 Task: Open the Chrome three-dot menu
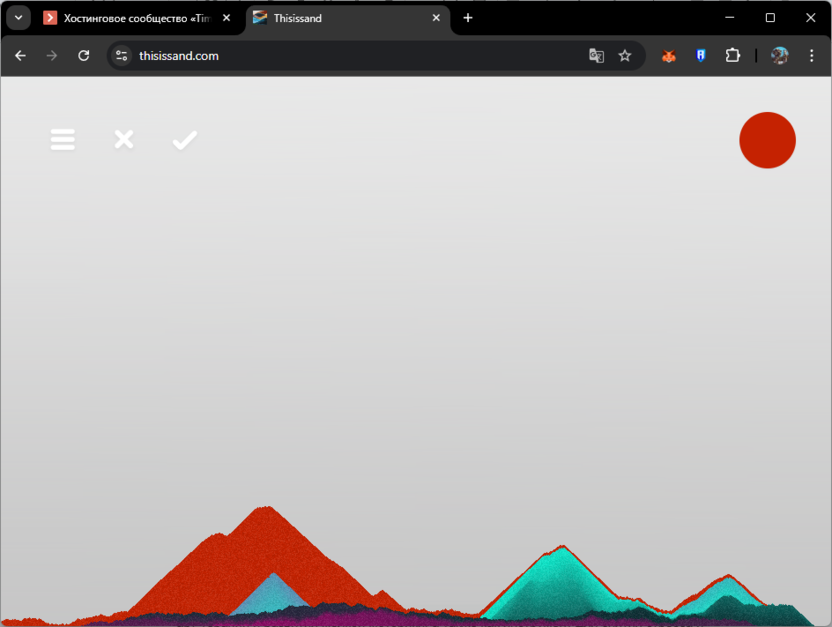811,56
